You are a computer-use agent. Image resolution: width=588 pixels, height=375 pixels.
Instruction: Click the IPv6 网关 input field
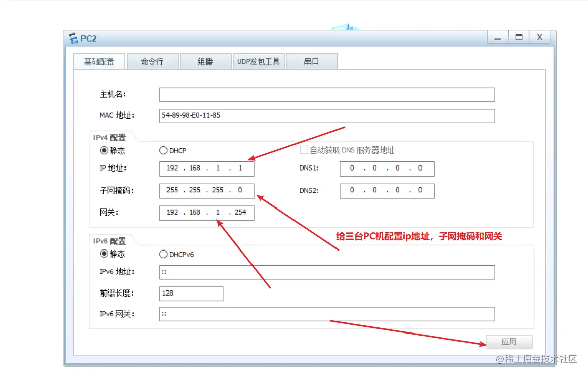(327, 314)
